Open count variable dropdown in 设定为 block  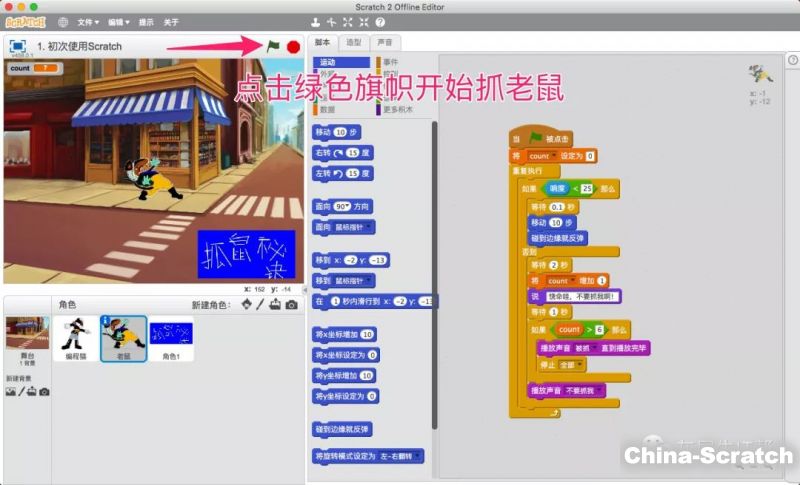(x=551, y=156)
